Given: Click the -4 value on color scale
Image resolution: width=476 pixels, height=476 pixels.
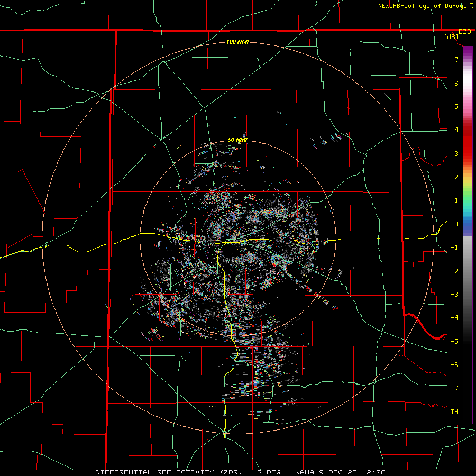Looking at the screenshot, I should coord(454,318).
